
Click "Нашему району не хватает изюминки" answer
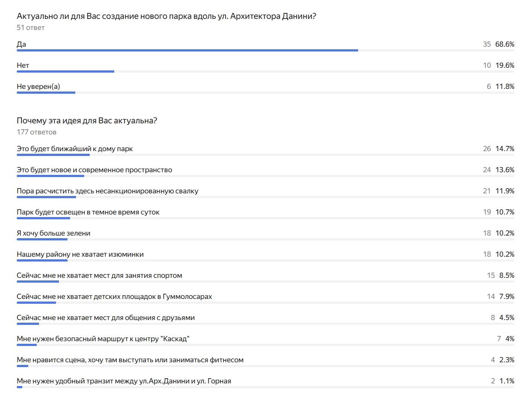click(80, 254)
